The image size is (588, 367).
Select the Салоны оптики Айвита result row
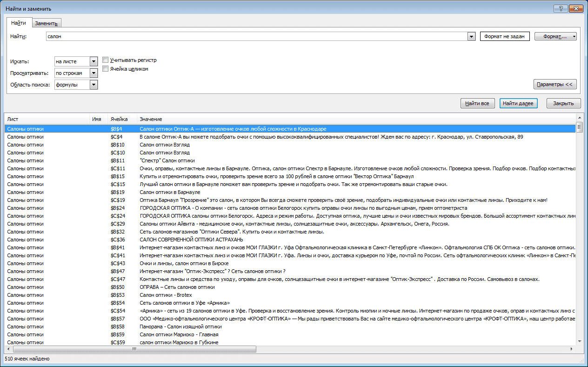point(290,224)
